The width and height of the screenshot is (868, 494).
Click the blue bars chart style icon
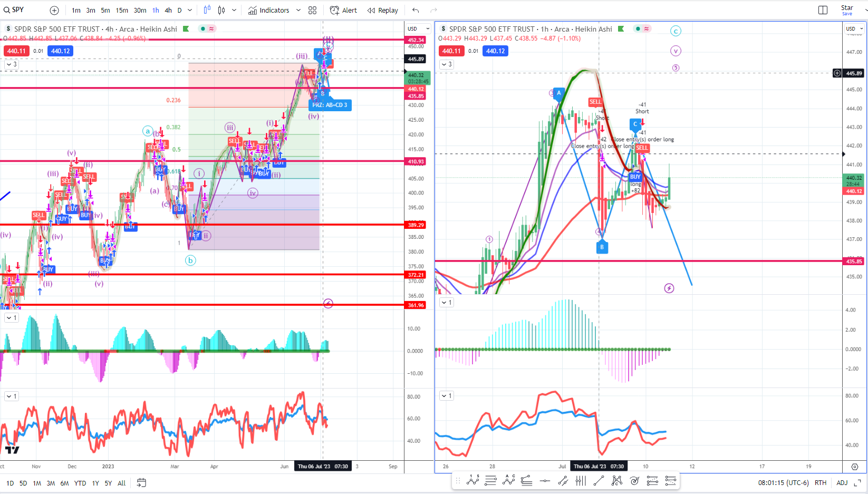pos(207,10)
